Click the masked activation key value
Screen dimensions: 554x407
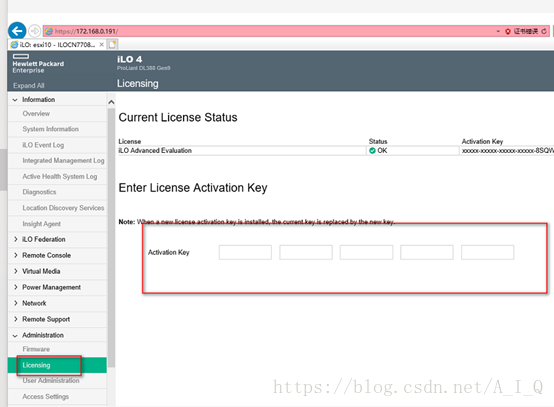(x=507, y=151)
